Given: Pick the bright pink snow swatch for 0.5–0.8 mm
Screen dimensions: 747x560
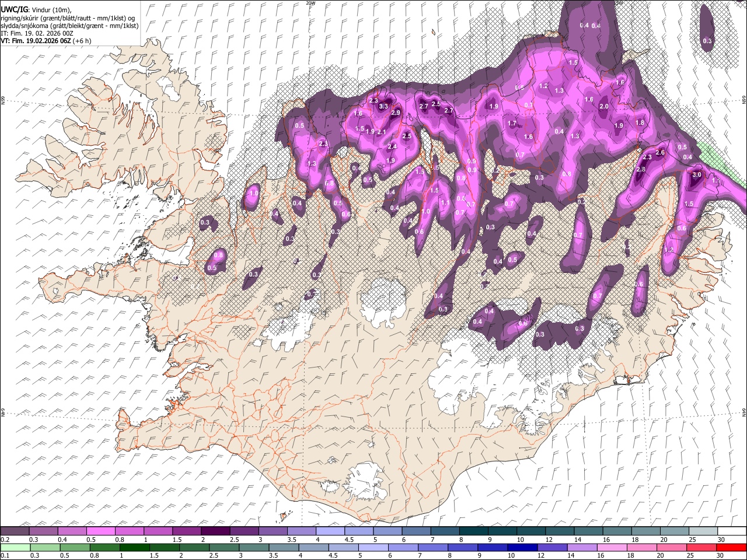Looking at the screenshot, I should (100, 531).
